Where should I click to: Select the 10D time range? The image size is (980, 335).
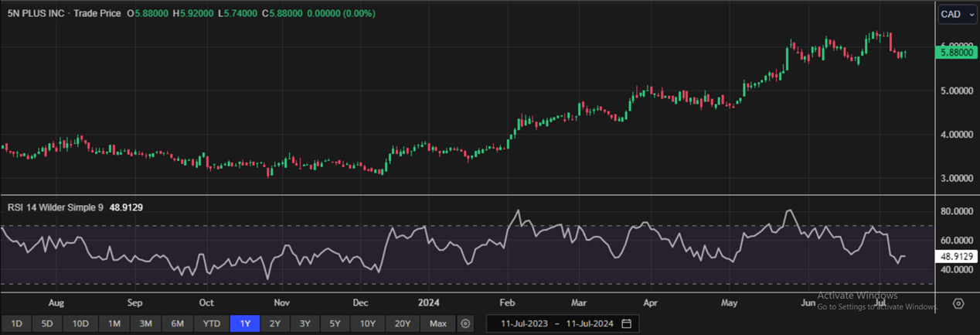[x=80, y=323]
